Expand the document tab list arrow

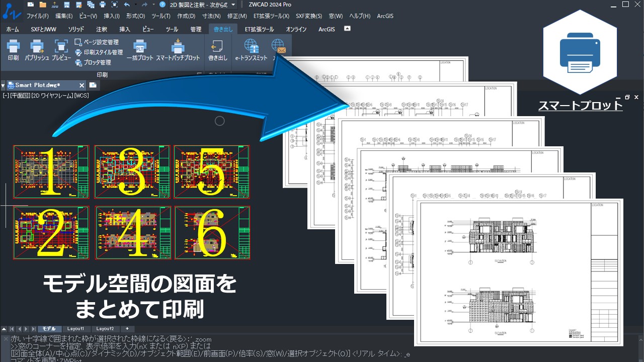pyautogui.click(x=3, y=85)
